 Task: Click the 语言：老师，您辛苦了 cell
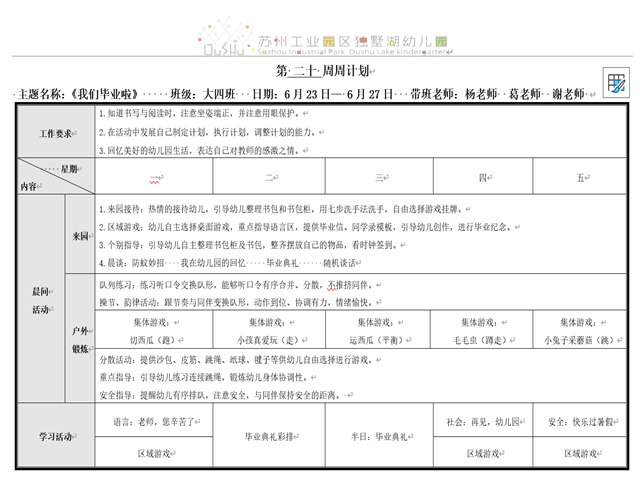click(x=154, y=421)
